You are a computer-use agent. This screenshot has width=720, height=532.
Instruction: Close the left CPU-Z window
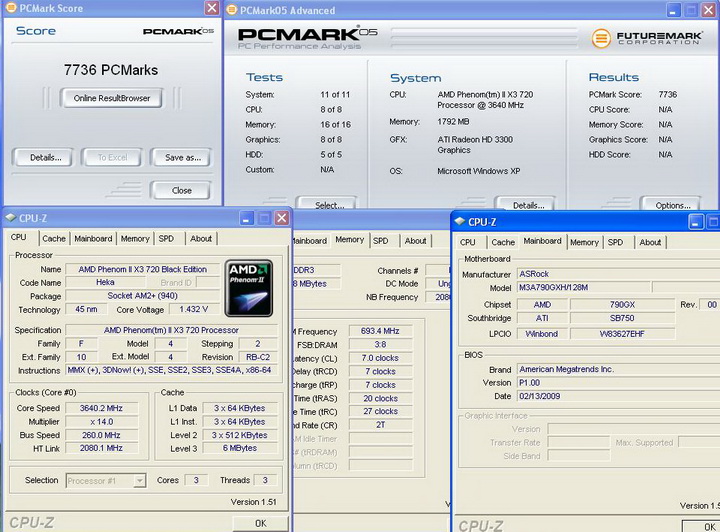coord(281,218)
